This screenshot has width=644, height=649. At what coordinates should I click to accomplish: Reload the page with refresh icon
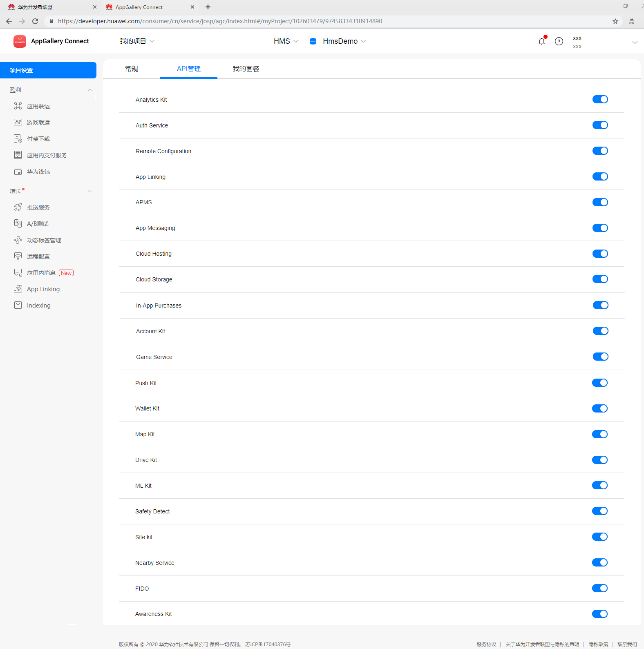[35, 21]
